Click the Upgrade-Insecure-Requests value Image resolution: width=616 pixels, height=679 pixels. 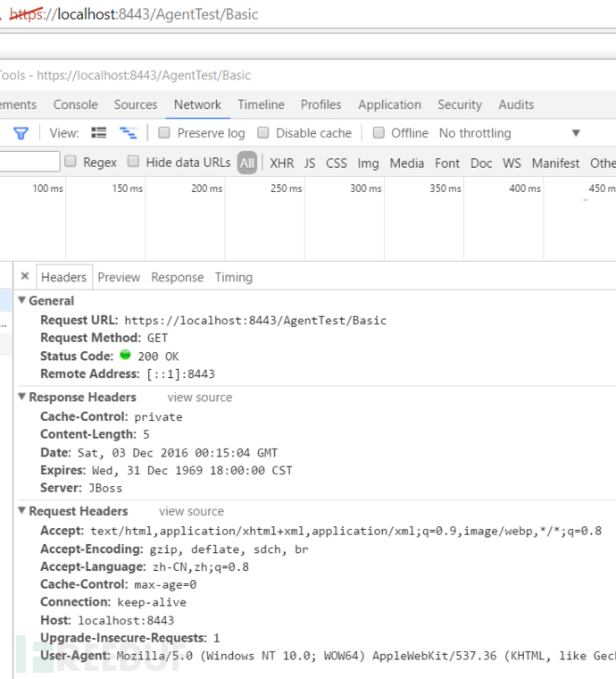(217, 638)
